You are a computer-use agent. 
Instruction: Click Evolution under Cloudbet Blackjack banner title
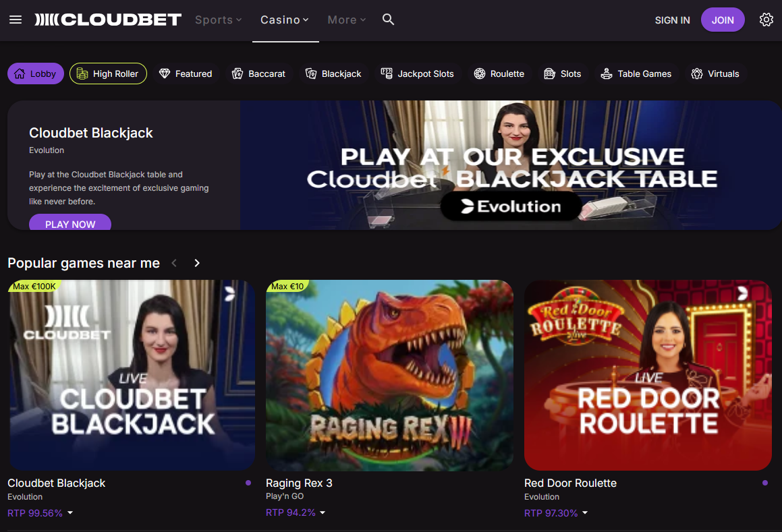pos(47,150)
